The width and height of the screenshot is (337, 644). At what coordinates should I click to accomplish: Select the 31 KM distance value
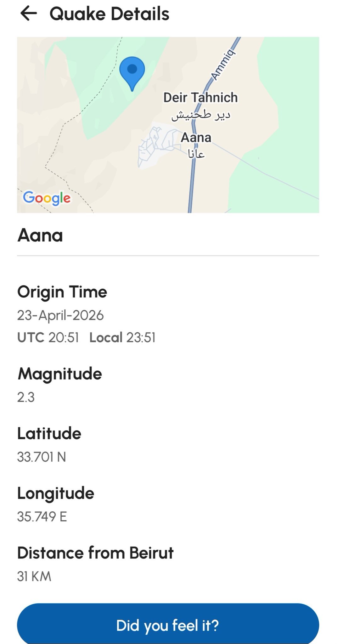(x=34, y=576)
